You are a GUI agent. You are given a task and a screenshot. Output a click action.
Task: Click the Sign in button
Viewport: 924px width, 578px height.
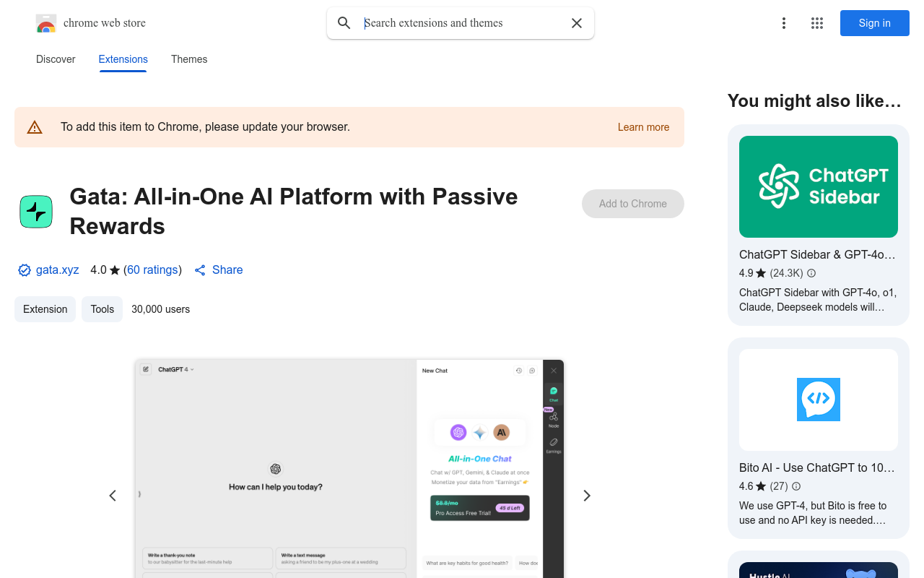[875, 23]
